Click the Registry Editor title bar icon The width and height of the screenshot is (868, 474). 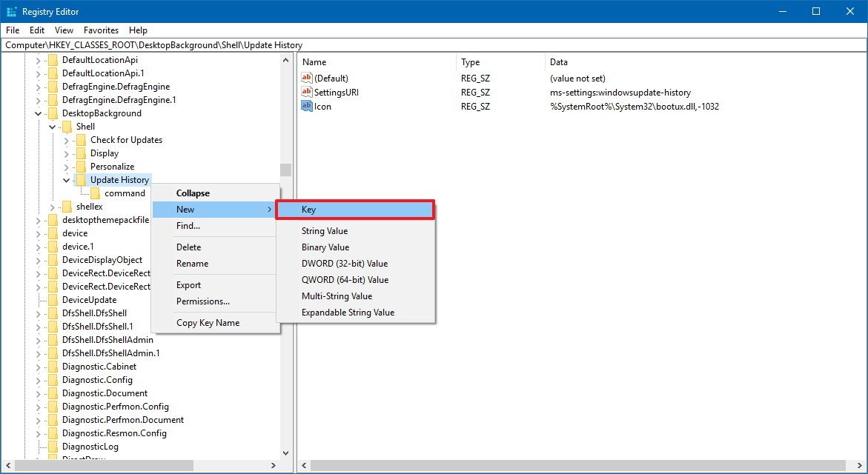tap(10, 11)
